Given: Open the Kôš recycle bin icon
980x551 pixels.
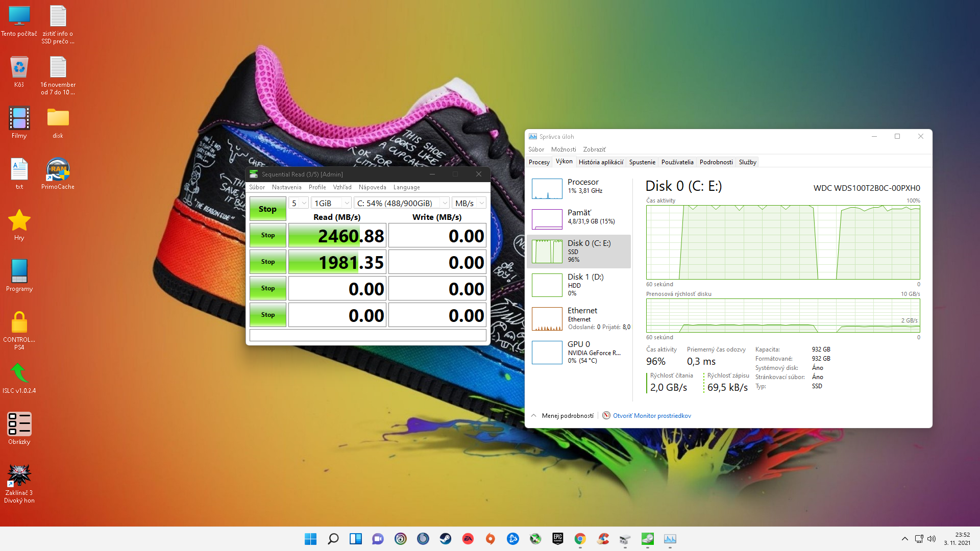Looking at the screenshot, I should coord(19,68).
